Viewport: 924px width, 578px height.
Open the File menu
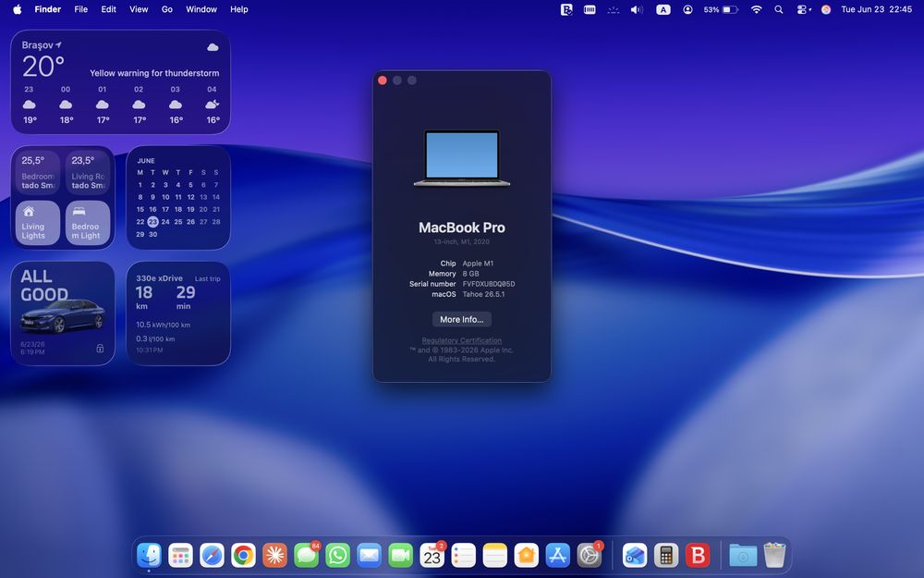coord(80,9)
